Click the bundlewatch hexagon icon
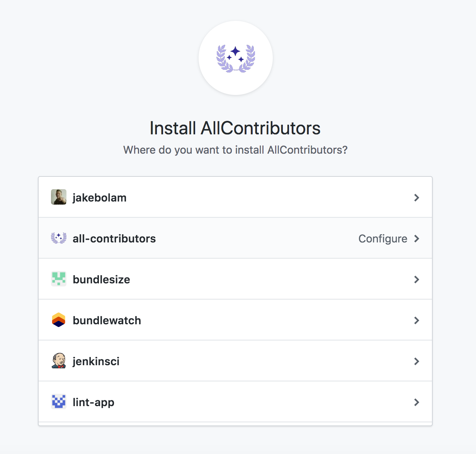476x454 pixels. (x=59, y=320)
